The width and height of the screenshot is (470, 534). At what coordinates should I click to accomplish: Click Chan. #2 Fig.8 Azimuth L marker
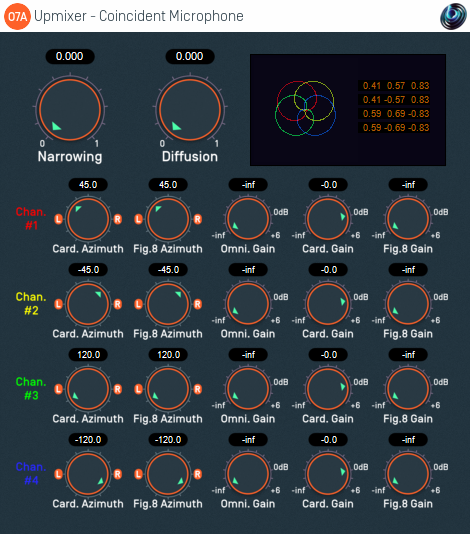coord(138,304)
